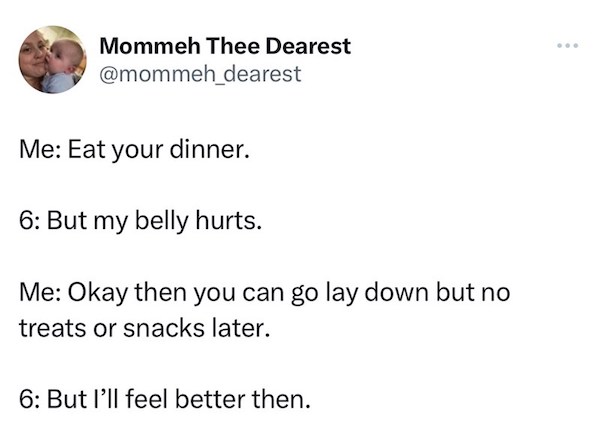The width and height of the screenshot is (600, 431).
Task: Visit the @mommeh_dearest handle link
Action: pyautogui.click(x=200, y=73)
